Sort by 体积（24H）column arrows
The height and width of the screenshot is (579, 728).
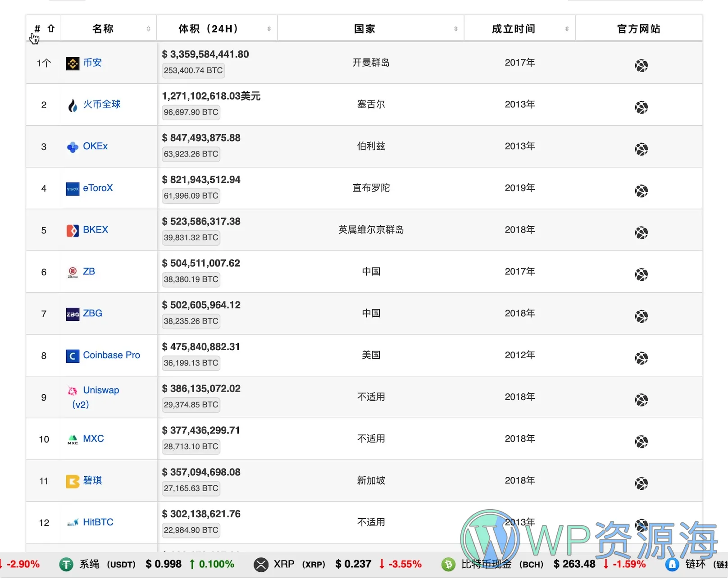pyautogui.click(x=269, y=28)
